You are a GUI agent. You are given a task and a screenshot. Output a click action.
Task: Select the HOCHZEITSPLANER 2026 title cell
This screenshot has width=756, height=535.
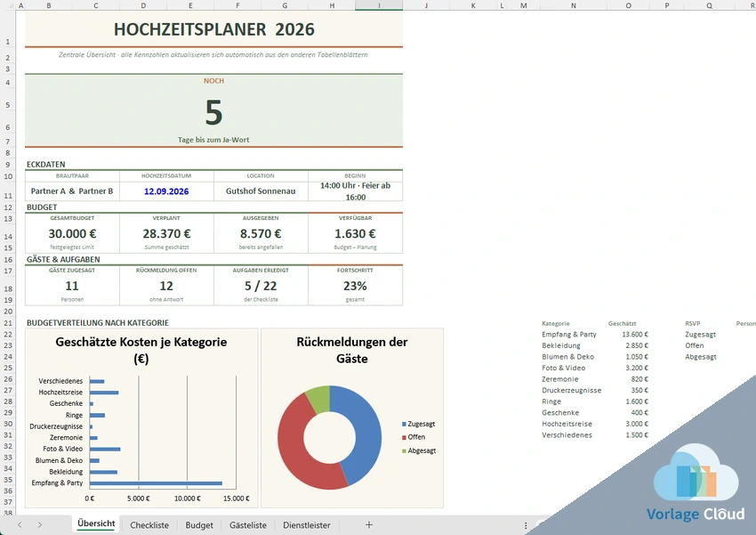pyautogui.click(x=213, y=29)
